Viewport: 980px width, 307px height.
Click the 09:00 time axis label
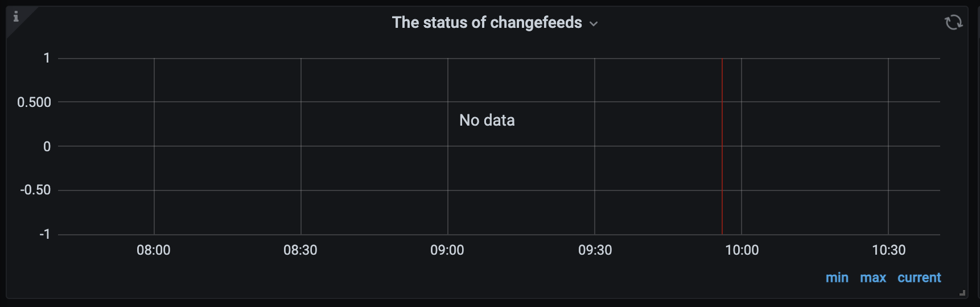click(447, 250)
